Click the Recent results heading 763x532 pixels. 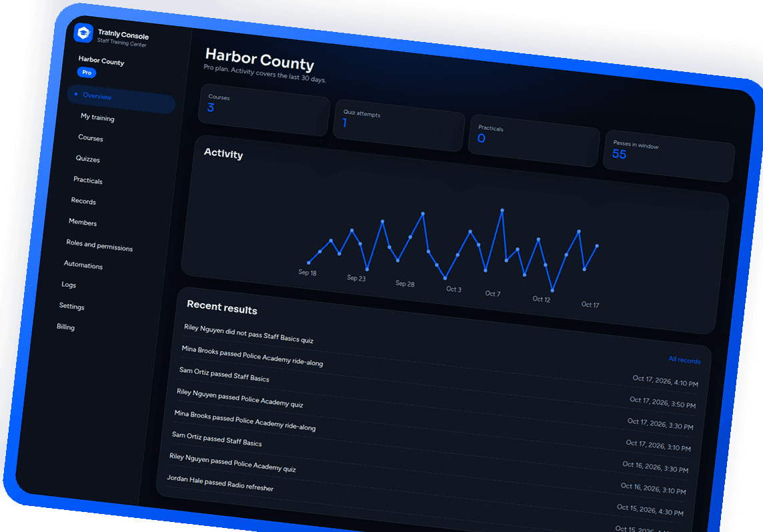click(222, 307)
